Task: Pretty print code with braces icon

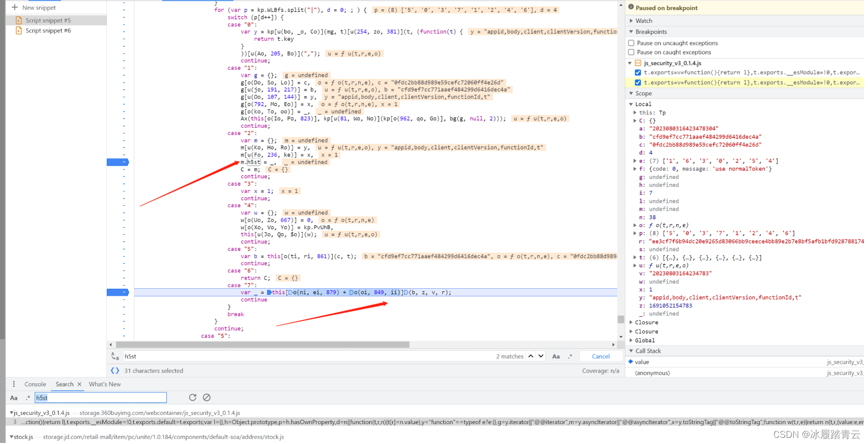Action: (x=115, y=371)
